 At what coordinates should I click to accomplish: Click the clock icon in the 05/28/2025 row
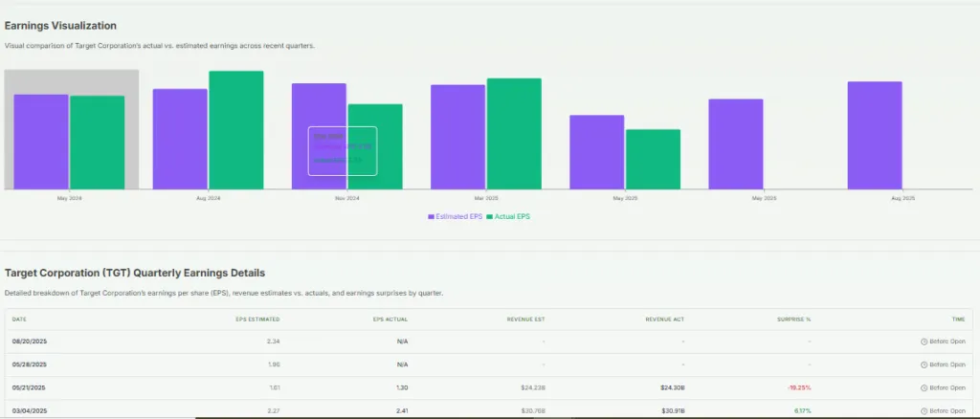pyautogui.click(x=924, y=364)
